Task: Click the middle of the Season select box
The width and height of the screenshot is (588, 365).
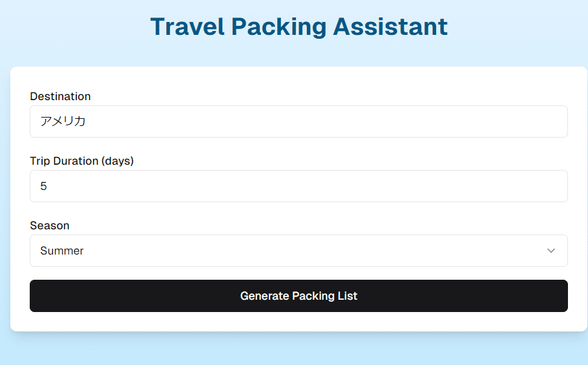Action: coord(299,251)
